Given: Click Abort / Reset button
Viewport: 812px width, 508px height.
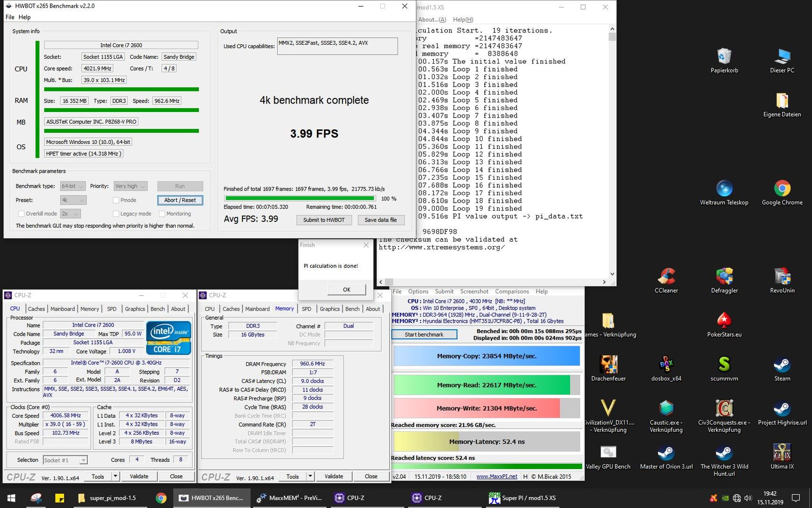Looking at the screenshot, I should click(180, 200).
